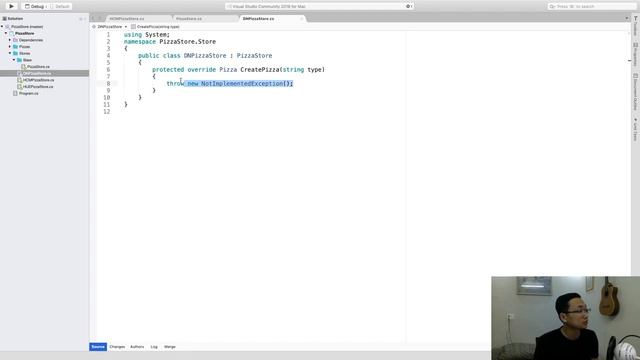The height and width of the screenshot is (360, 640).
Task: Navigate back with the left arrow
Action: point(93,19)
